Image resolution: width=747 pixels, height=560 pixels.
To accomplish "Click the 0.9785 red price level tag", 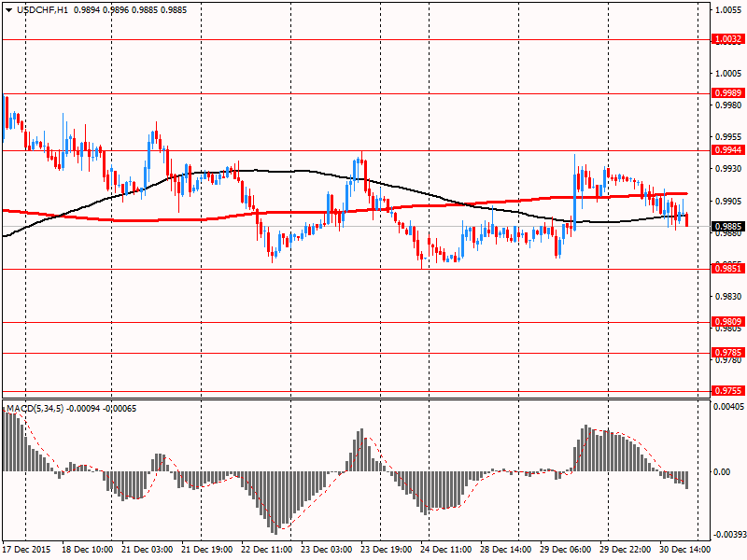I will pyautogui.click(x=727, y=353).
